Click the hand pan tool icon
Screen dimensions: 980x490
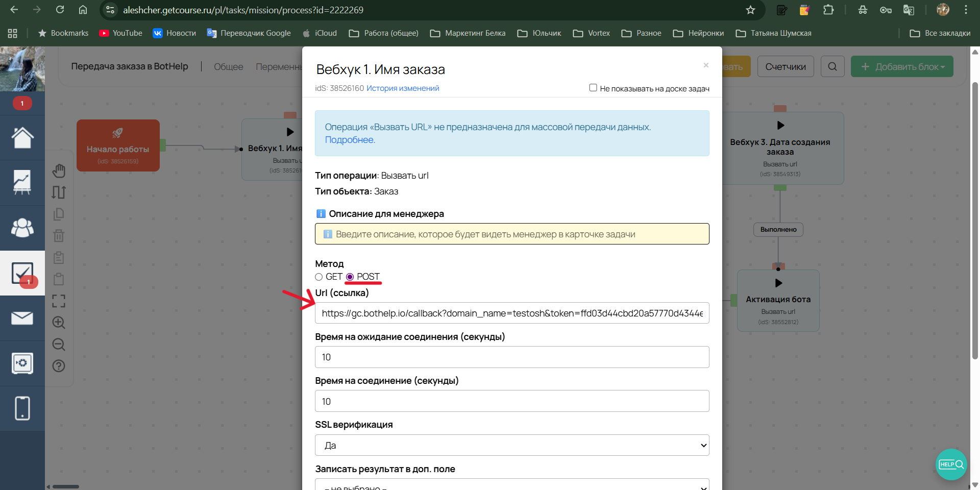click(x=59, y=170)
